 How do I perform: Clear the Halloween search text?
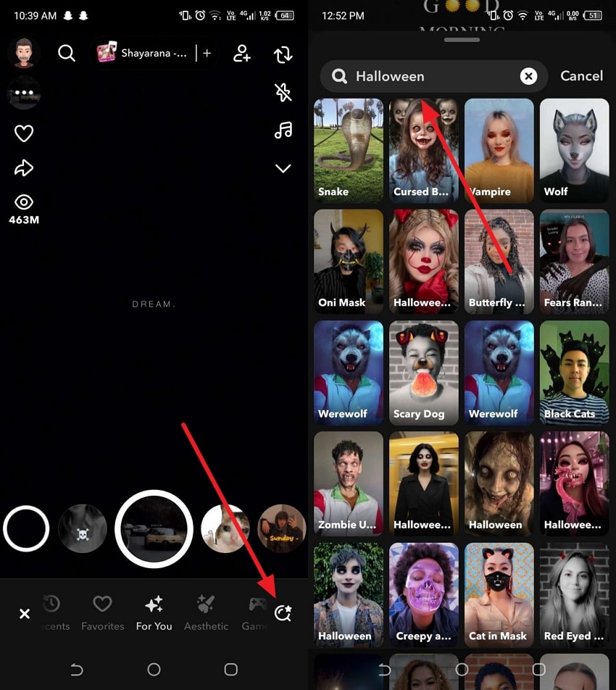(x=528, y=76)
